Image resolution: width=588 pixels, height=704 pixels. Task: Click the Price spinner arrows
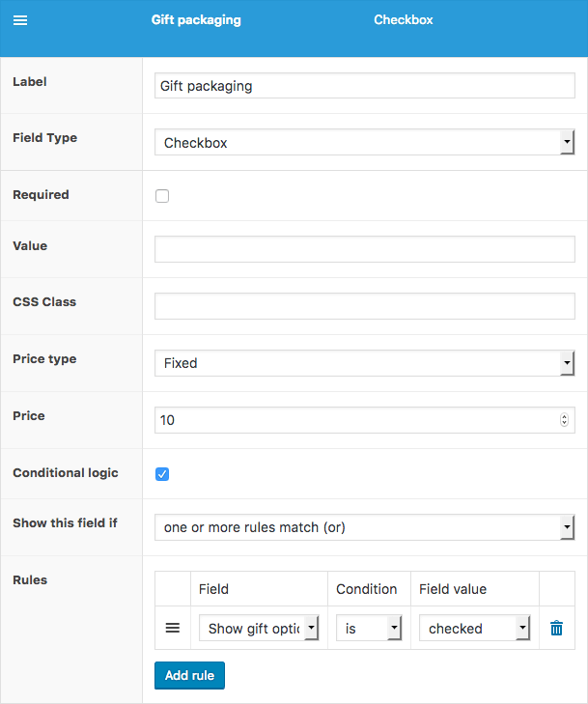[x=565, y=420]
